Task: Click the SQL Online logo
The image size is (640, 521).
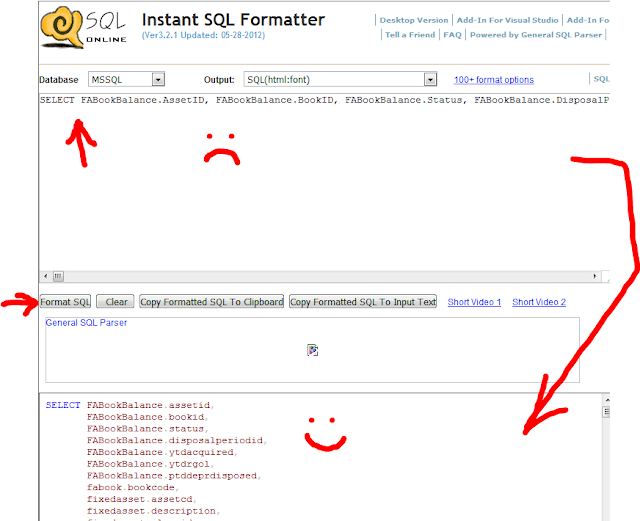Action: (x=84, y=27)
